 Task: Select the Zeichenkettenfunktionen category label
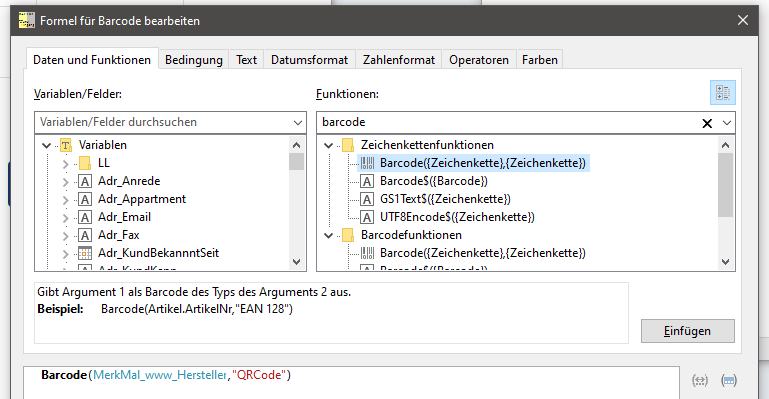[x=427, y=145]
